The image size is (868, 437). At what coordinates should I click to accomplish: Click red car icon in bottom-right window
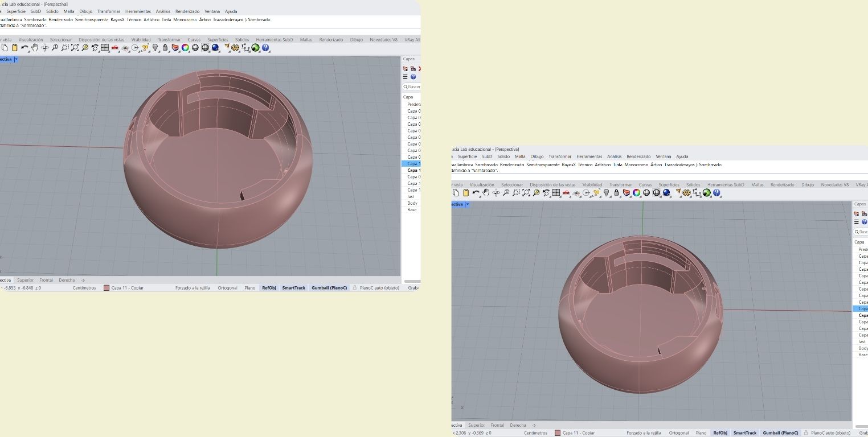coord(566,193)
